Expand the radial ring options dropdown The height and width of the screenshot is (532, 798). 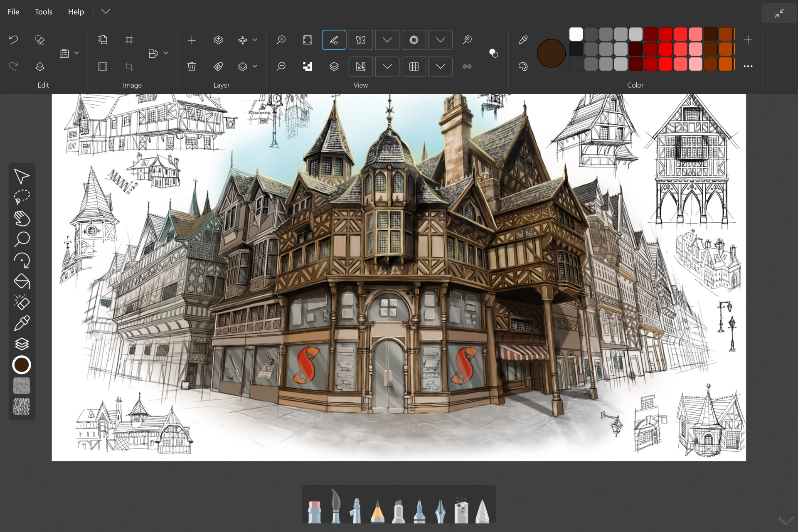[441, 40]
